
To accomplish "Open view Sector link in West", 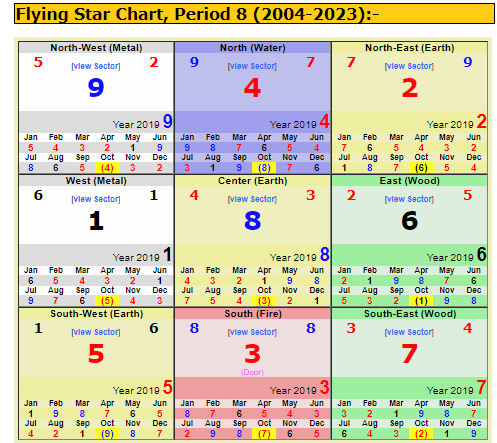I will pos(96,199).
